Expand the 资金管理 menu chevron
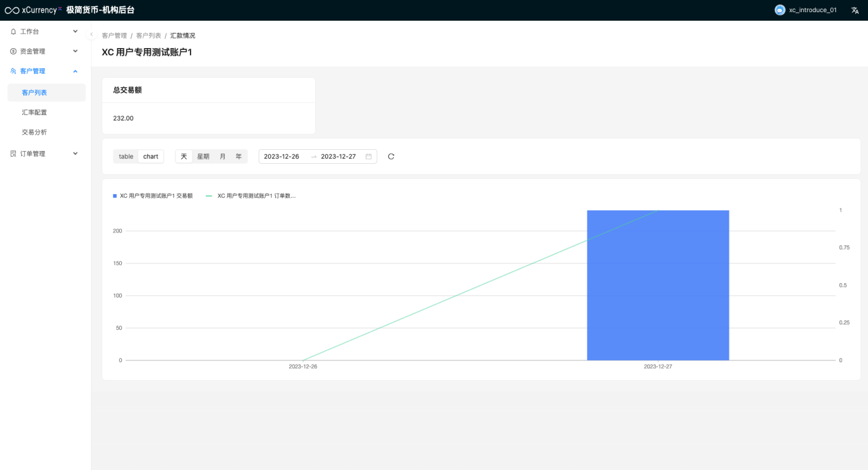 pos(75,52)
